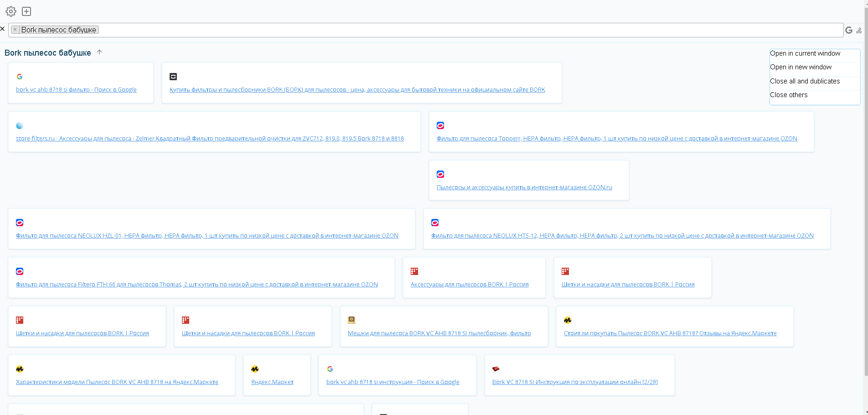Screen dimensions: 868x415
Task: Open 'bork vc ahb 8718 si фильтр - Поиск в Google' link
Action: pos(76,90)
